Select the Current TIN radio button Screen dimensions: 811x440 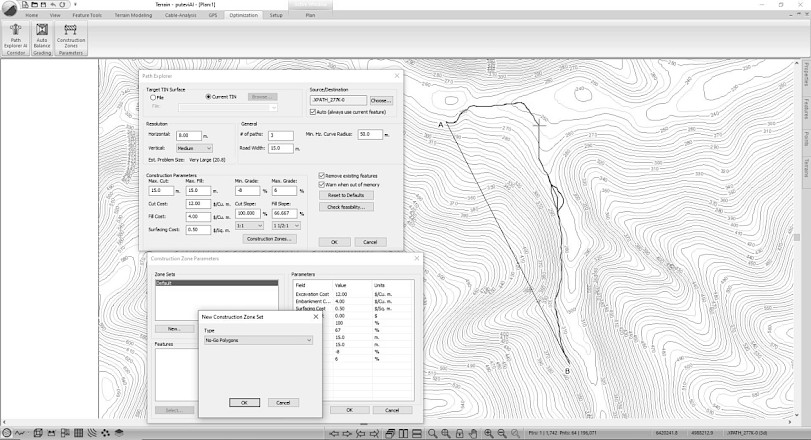click(207, 96)
